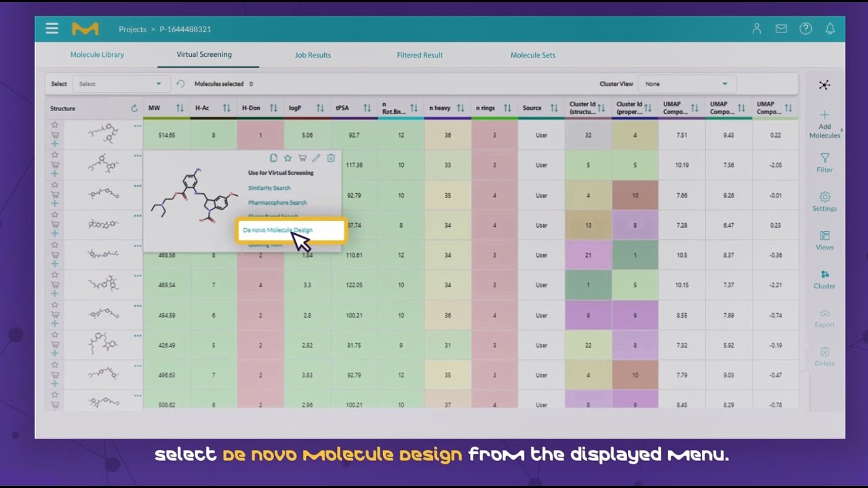Click Export in the right sidebar
The image size is (868, 488).
[x=825, y=318]
